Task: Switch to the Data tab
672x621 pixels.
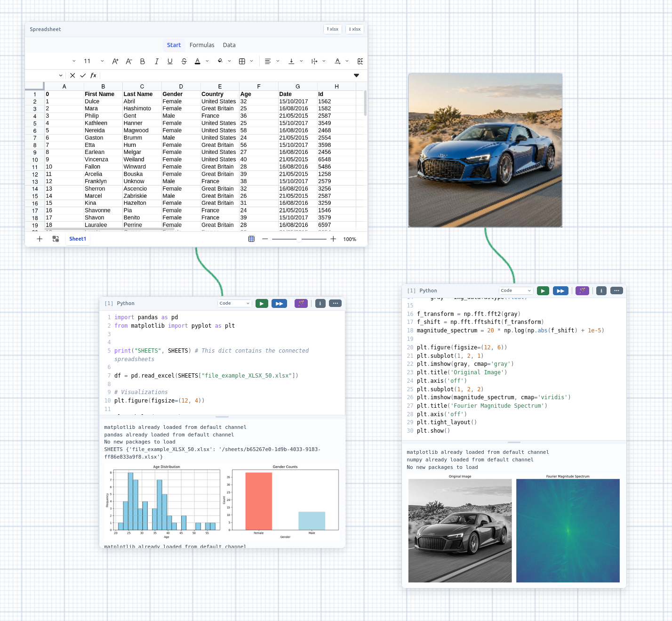Action: (x=229, y=45)
